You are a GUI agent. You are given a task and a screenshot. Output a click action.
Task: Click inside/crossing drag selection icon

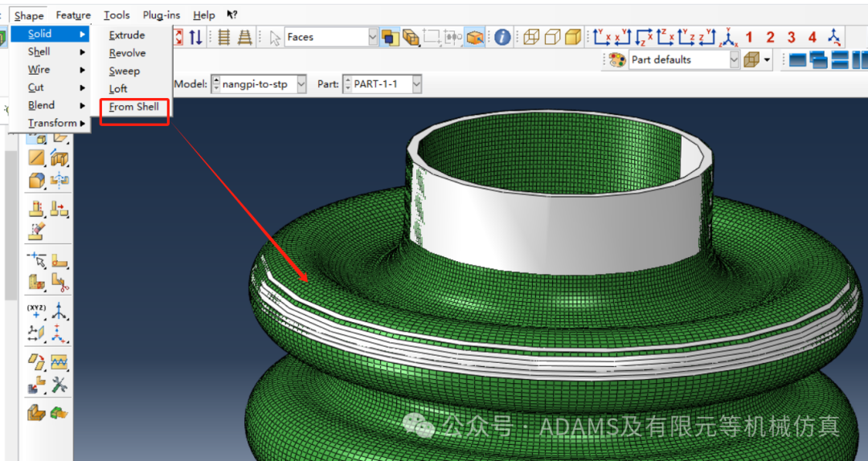pyautogui.click(x=452, y=37)
